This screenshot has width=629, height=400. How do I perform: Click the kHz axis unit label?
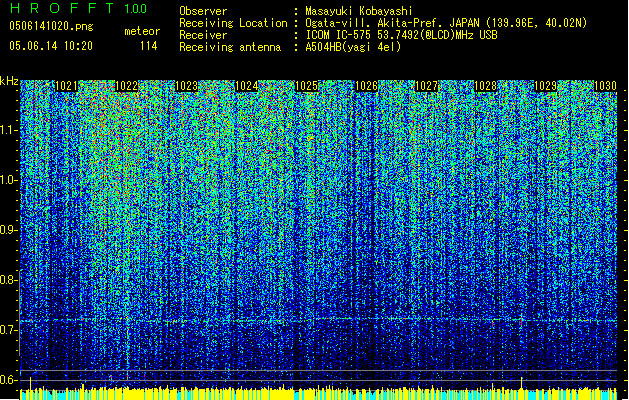tap(9, 81)
